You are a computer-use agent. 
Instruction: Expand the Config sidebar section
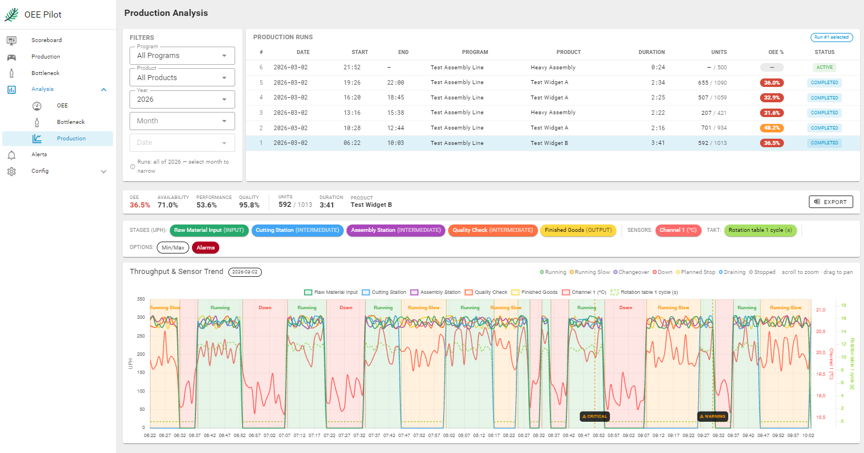click(x=103, y=171)
